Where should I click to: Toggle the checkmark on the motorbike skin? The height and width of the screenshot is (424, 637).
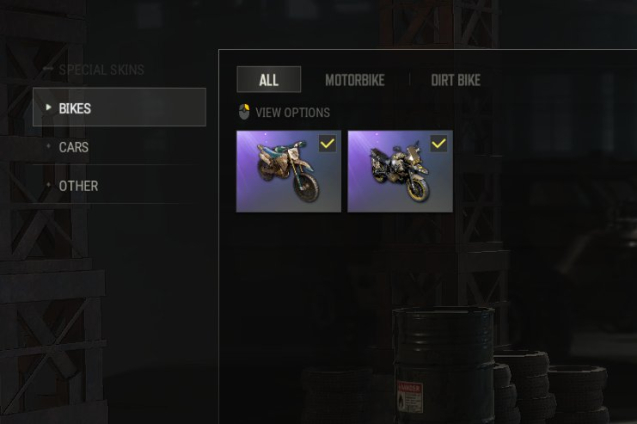coord(439,143)
